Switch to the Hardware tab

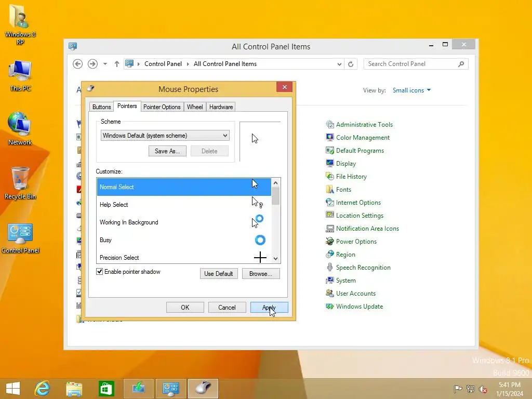pyautogui.click(x=221, y=107)
